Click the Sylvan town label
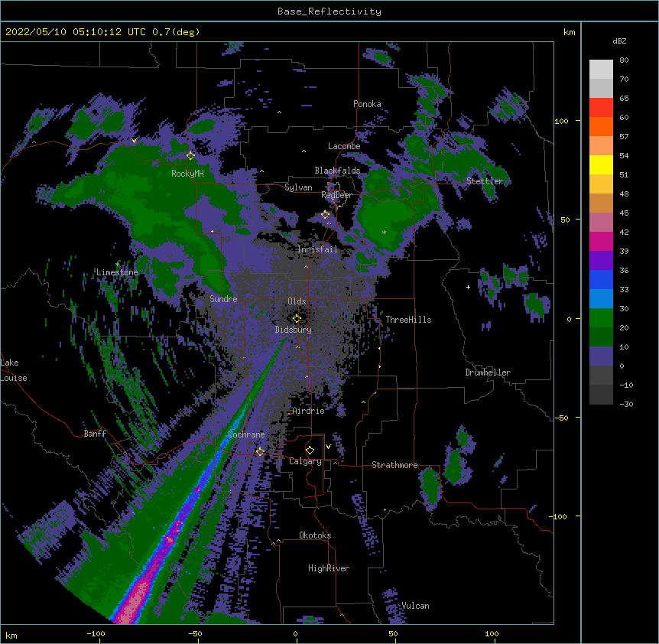The image size is (659, 644). (x=298, y=187)
